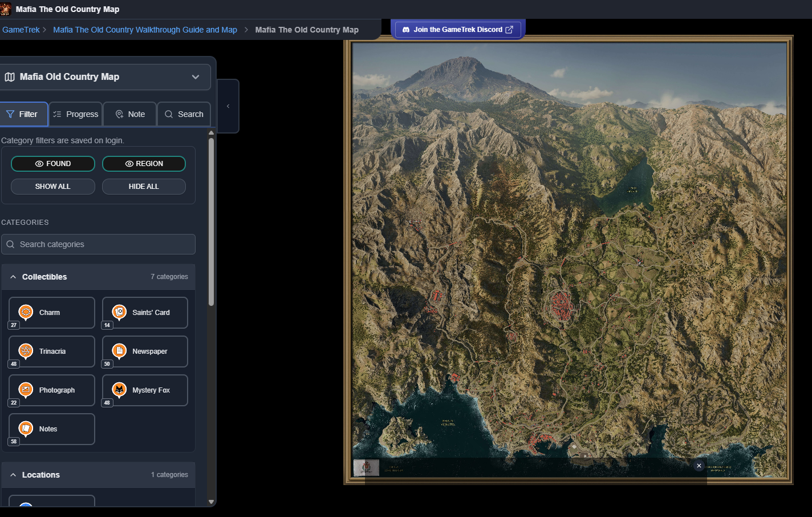Click the Charm count badge "27"
The width and height of the screenshot is (812, 517).
14,325
